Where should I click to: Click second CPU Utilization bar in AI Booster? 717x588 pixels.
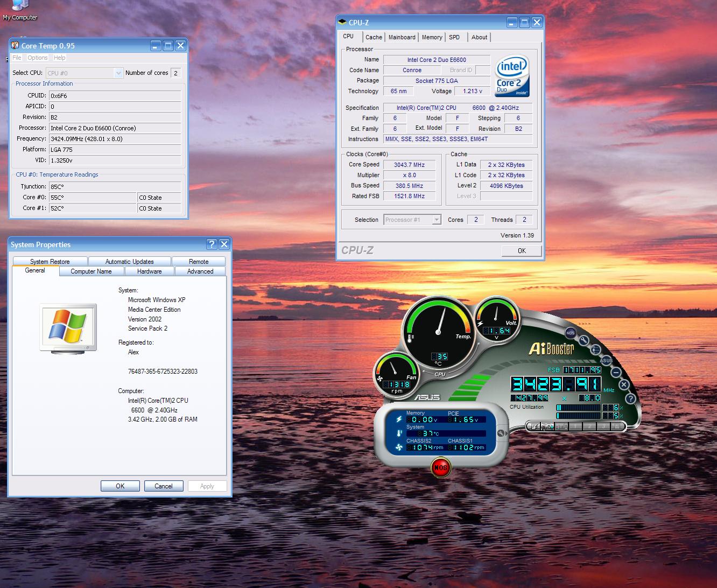click(x=579, y=415)
